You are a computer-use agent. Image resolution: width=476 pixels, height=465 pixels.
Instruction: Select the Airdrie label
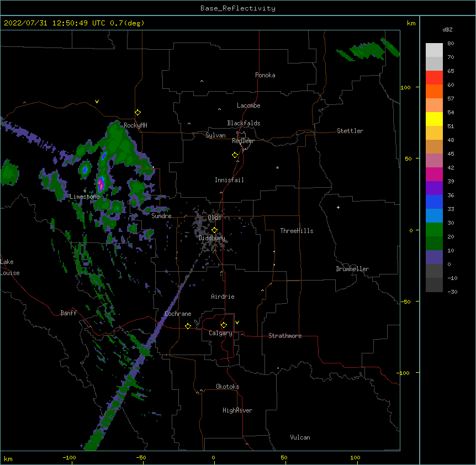tap(223, 297)
